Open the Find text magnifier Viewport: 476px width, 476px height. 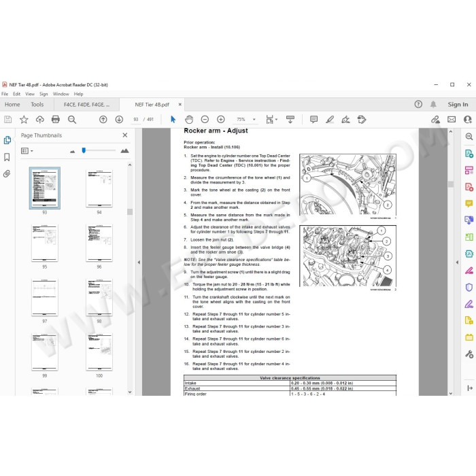72,120
